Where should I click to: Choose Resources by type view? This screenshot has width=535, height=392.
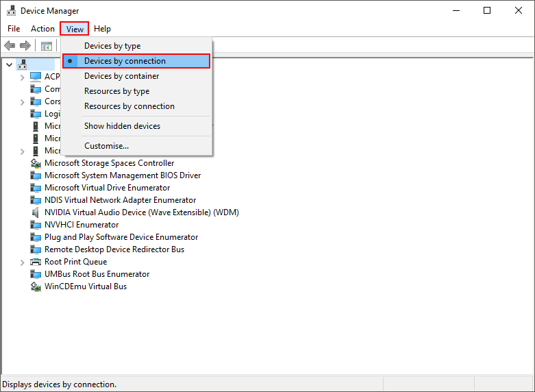click(x=136, y=91)
